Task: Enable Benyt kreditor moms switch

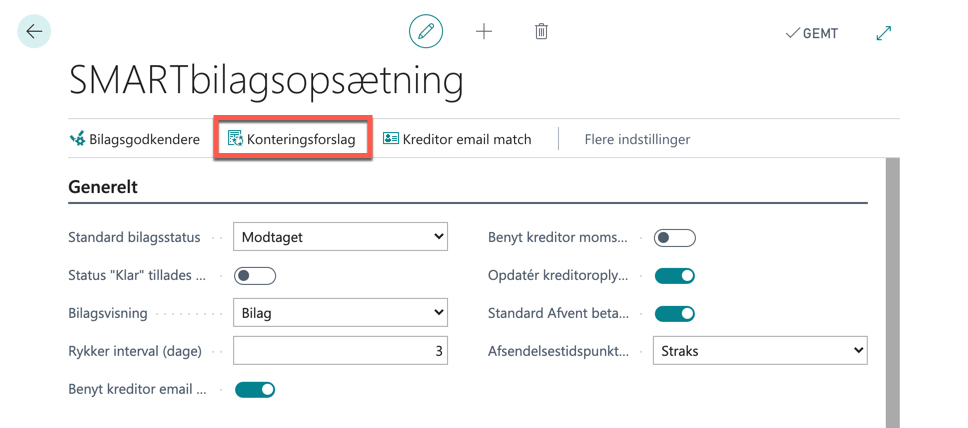Action: [x=675, y=238]
